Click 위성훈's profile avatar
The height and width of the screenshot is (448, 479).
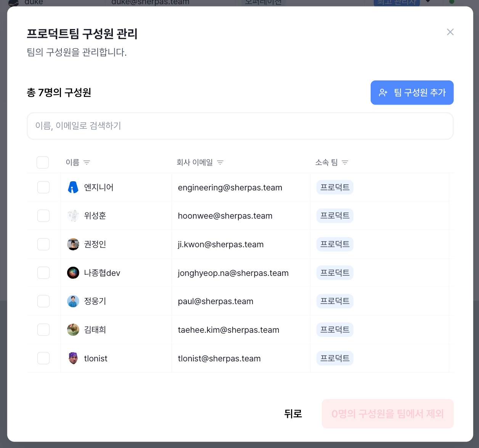pos(73,216)
